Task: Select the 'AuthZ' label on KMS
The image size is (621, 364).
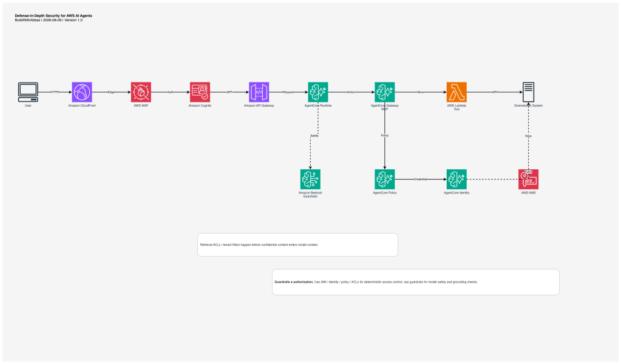Action: coord(528,172)
